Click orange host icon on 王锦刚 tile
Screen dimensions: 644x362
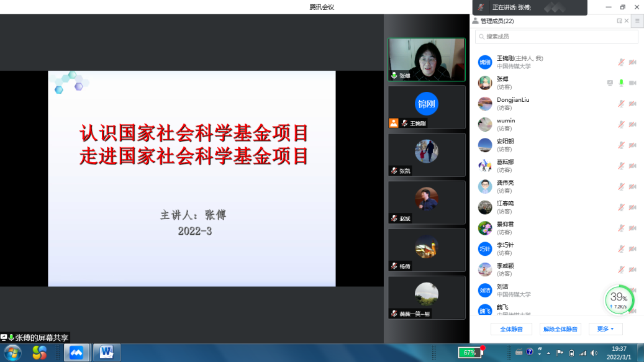393,124
